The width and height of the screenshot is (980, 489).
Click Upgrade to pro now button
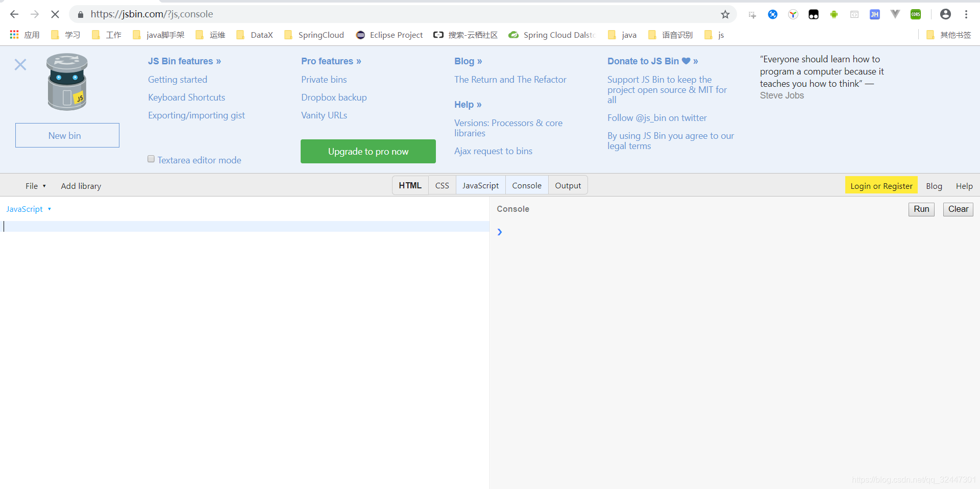(368, 151)
